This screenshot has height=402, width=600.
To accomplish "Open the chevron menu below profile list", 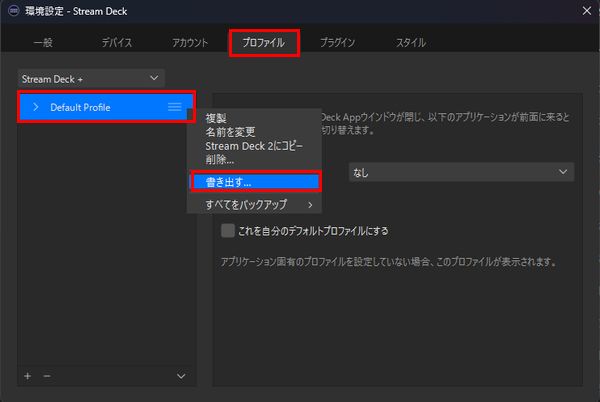I will coord(181,376).
